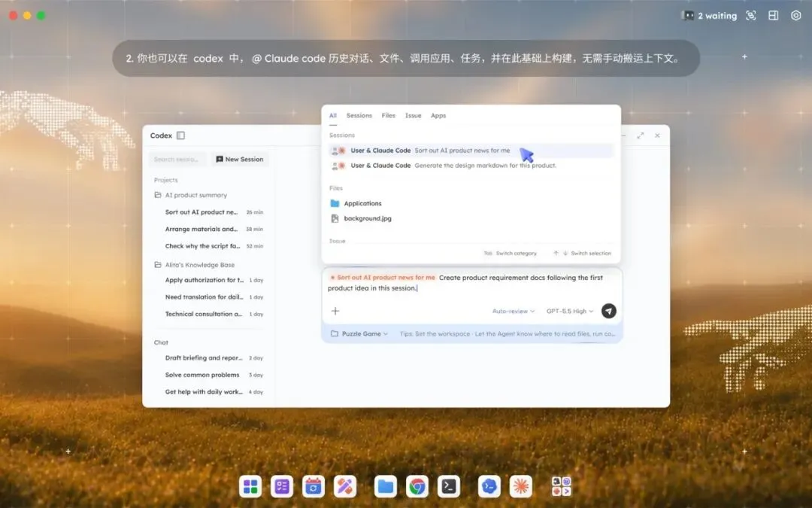Screen dimensions: 812x508
Task: Switch to the Issue tab
Action: point(414,116)
